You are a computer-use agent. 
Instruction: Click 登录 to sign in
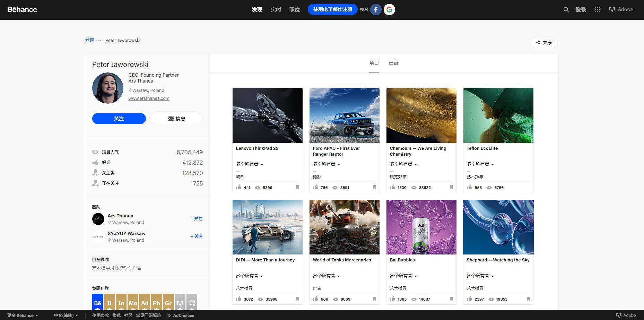[x=581, y=10]
